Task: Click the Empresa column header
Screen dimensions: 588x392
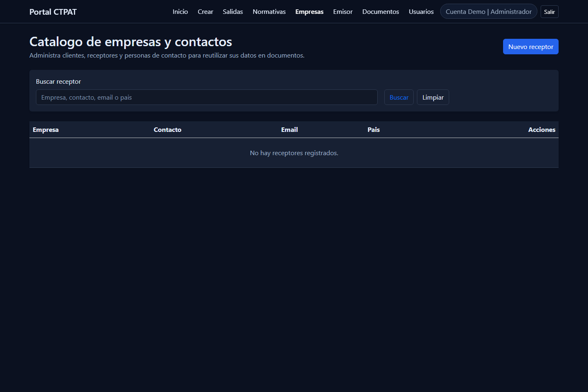Action: pos(46,130)
